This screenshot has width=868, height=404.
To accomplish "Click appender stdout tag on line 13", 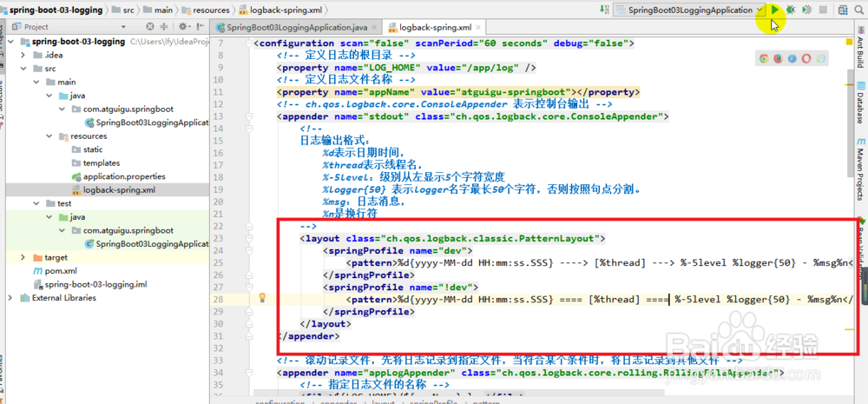I will (473, 116).
